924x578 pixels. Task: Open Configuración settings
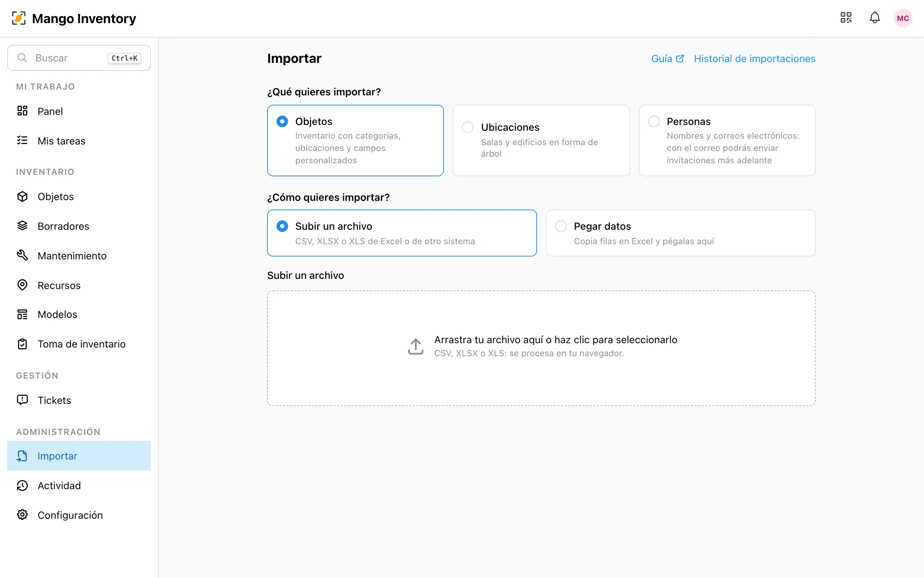[x=79, y=515]
